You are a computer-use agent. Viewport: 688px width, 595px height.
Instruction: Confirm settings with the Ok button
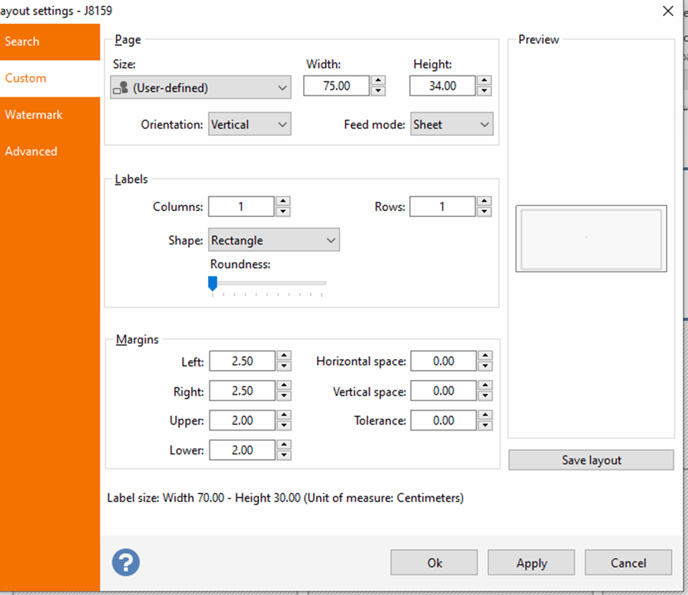[434, 563]
